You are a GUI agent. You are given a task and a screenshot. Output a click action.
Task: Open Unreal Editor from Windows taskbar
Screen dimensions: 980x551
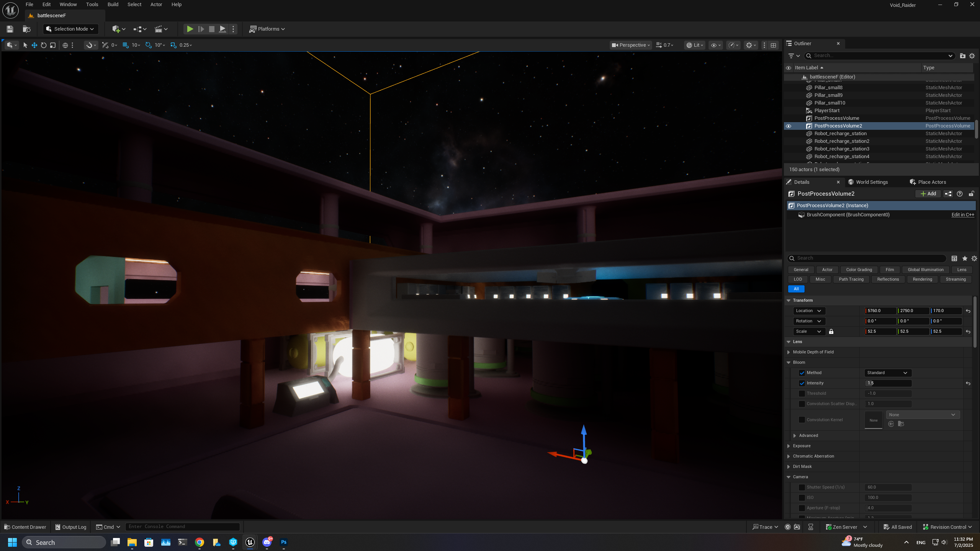[x=250, y=542]
